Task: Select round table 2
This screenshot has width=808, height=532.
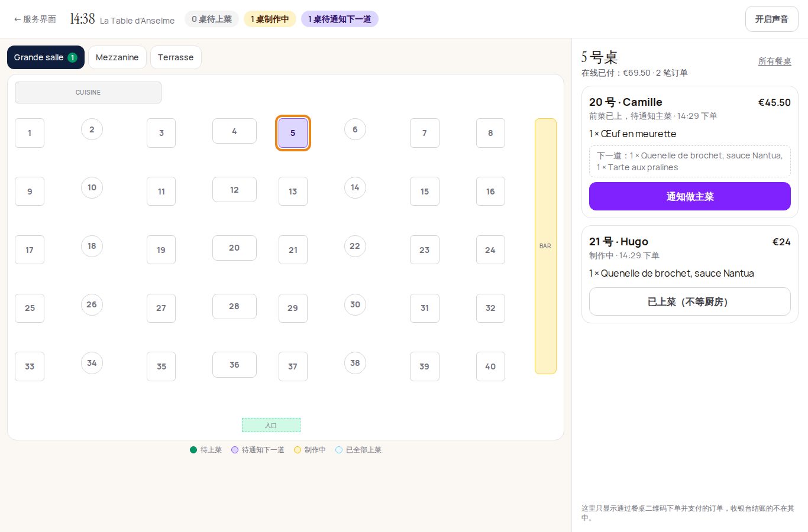Action: pos(92,129)
